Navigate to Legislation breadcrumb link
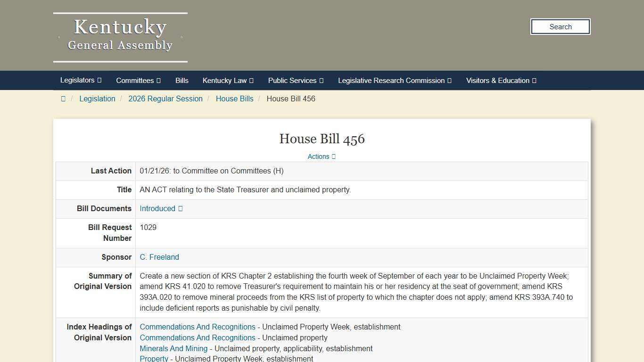This screenshot has width=644, height=362. click(x=97, y=99)
